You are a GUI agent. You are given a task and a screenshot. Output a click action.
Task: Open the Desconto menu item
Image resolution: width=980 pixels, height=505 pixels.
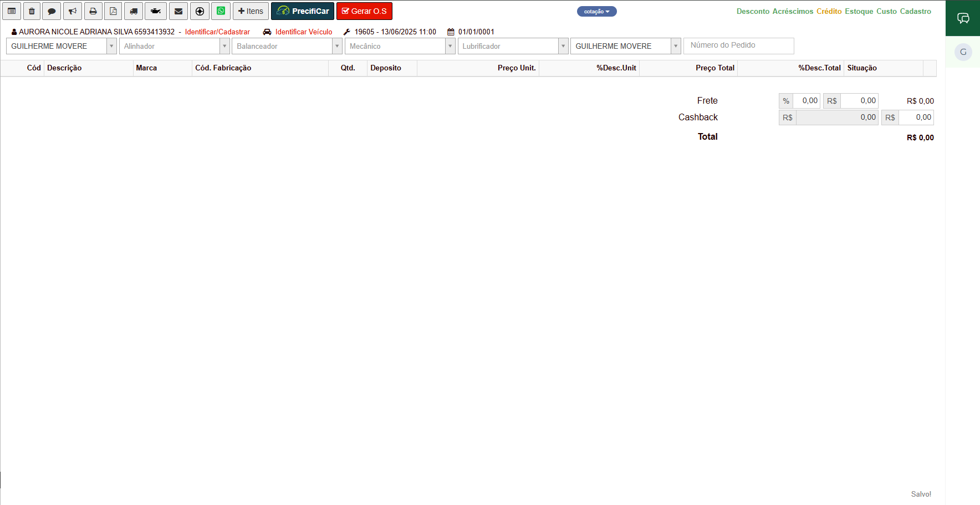[x=753, y=11]
